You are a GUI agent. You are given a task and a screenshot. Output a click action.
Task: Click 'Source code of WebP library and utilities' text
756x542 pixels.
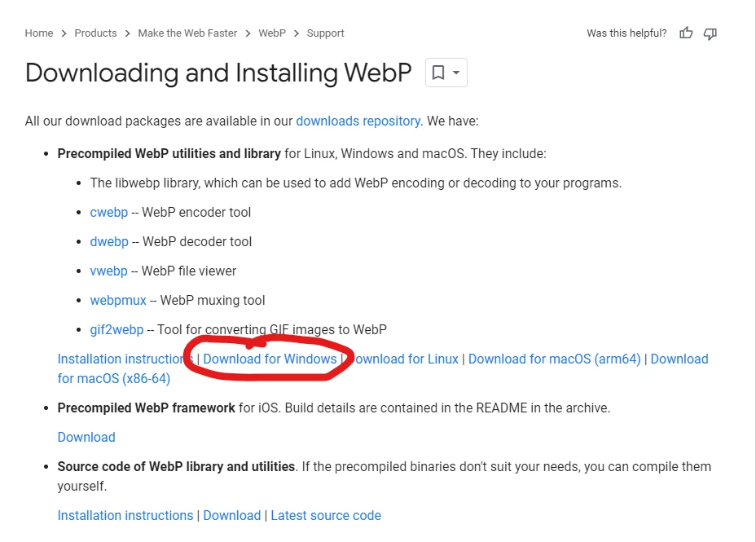177,467
